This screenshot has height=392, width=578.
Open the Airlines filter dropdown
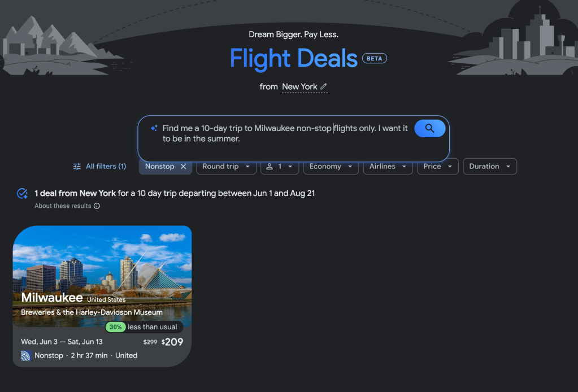388,167
